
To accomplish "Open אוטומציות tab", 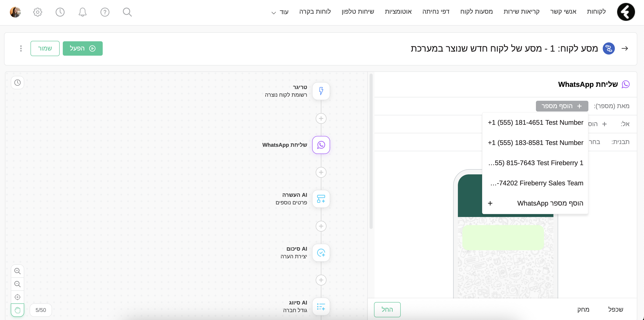I will (x=398, y=11).
